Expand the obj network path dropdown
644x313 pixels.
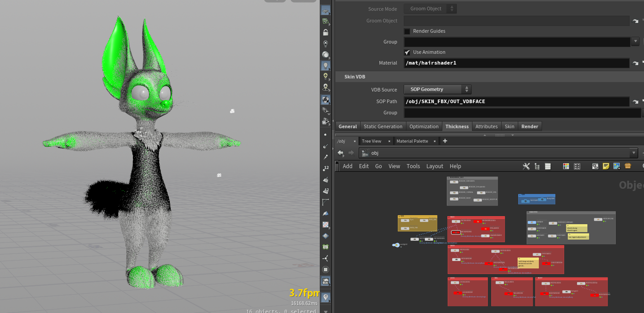tap(633, 153)
